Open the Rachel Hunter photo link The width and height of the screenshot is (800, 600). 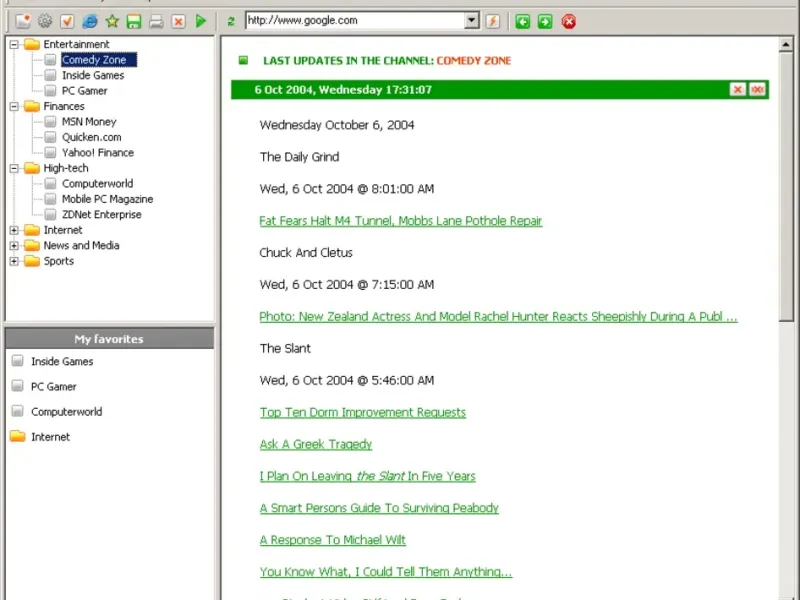[498, 316]
